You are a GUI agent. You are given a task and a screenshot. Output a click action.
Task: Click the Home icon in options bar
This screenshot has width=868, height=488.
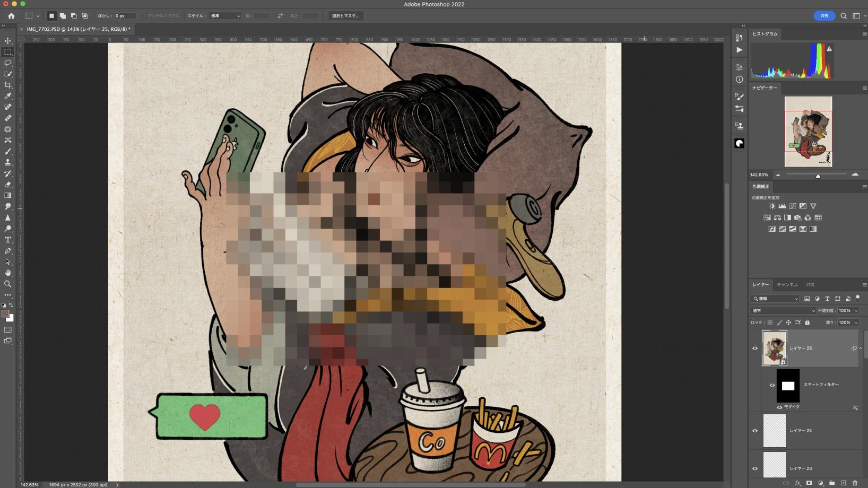point(11,16)
